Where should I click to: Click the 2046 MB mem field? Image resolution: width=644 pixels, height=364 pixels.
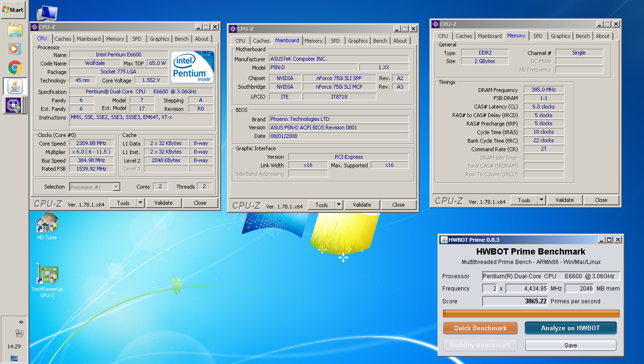pos(579,289)
